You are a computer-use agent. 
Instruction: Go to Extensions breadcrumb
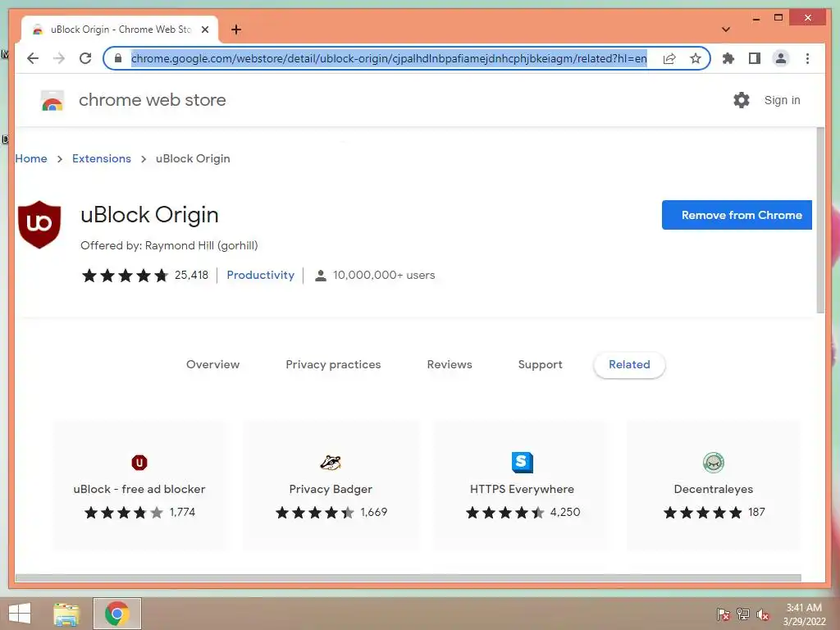click(x=102, y=158)
